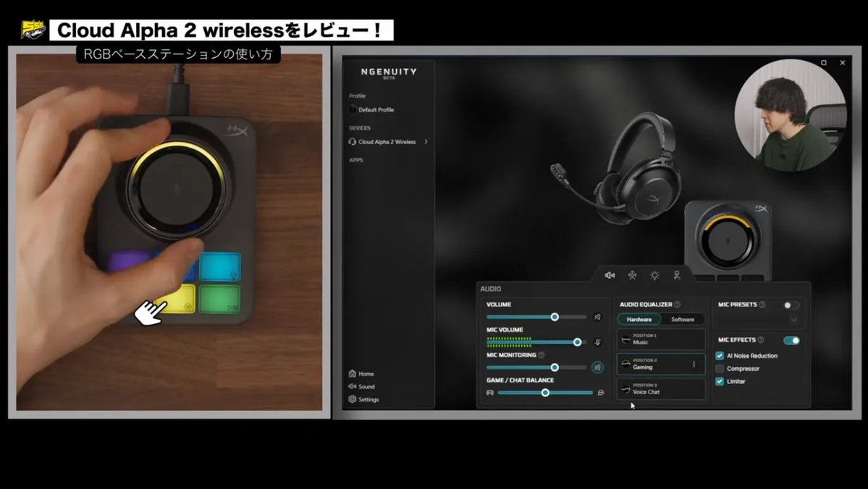The height and width of the screenshot is (489, 868).
Task: Switch to the Software equalizer tab
Action: [683, 319]
